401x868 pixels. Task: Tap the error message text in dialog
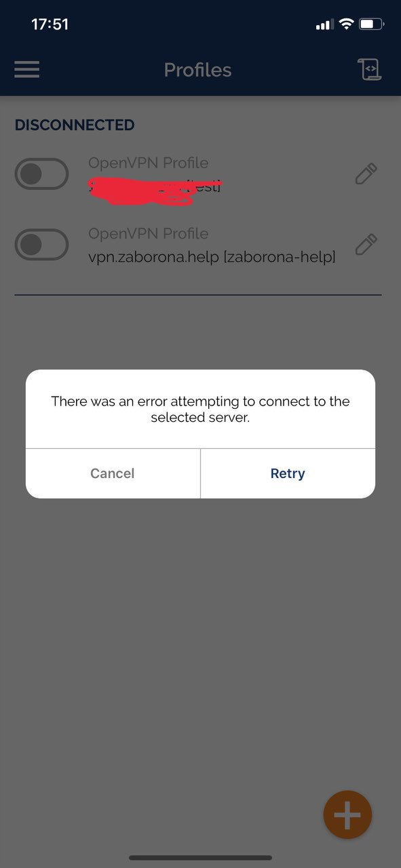pos(200,409)
